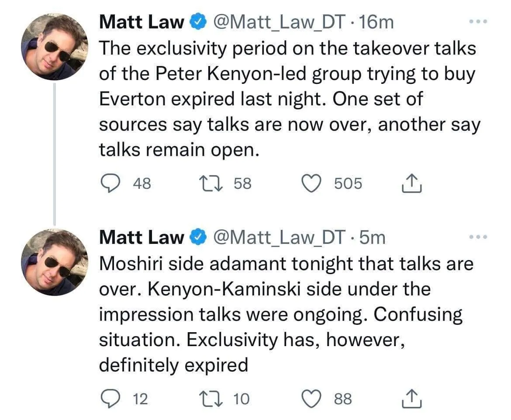Share the first tweet via share icon
Image resolution: width=511 pixels, height=420 pixels.
click(x=411, y=184)
